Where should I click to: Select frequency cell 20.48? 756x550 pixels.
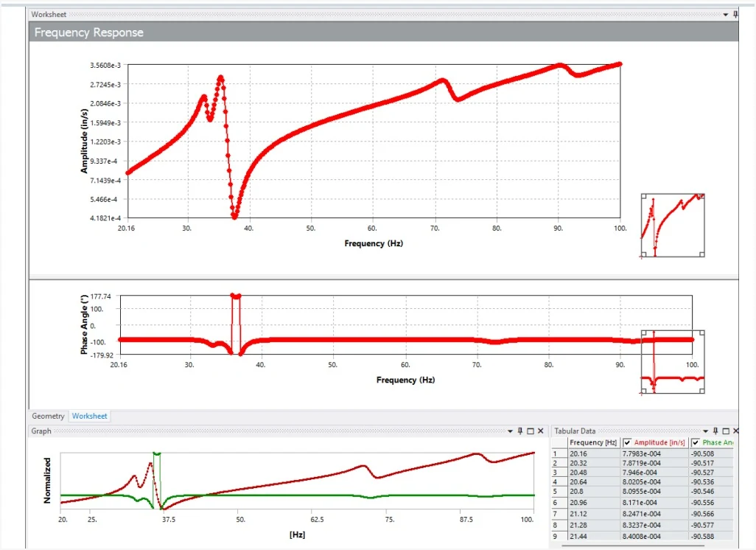593,473
